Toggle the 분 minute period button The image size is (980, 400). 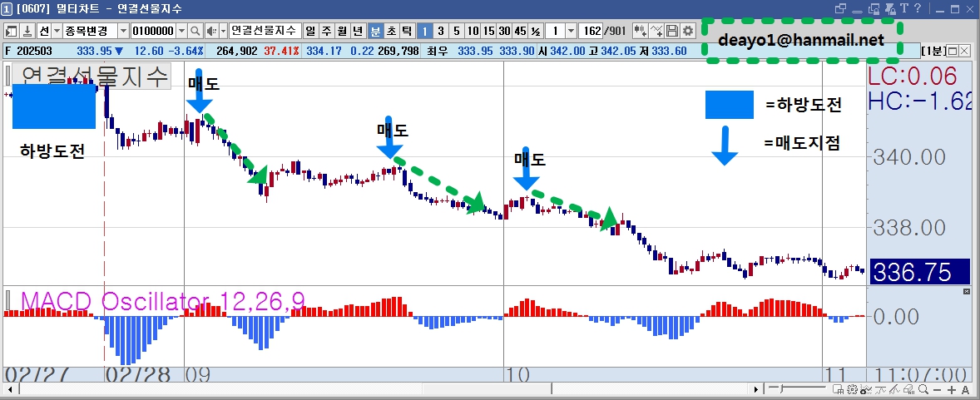[x=375, y=31]
